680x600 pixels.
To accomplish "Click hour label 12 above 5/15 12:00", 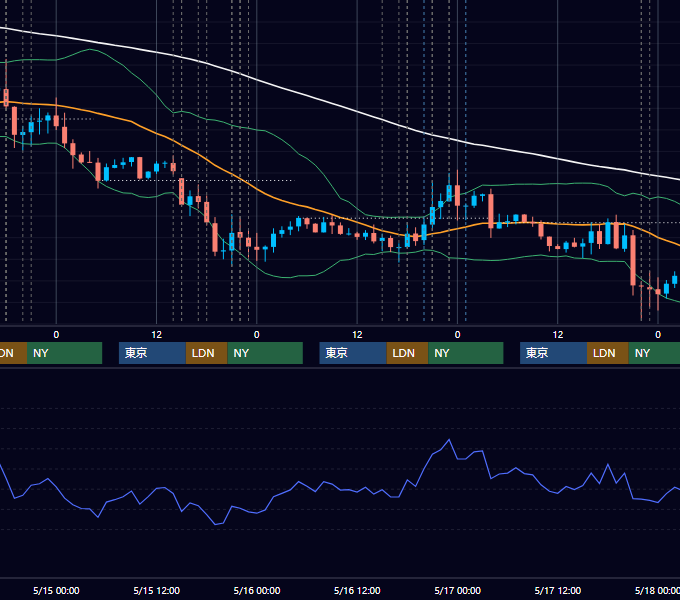I will point(157,335).
